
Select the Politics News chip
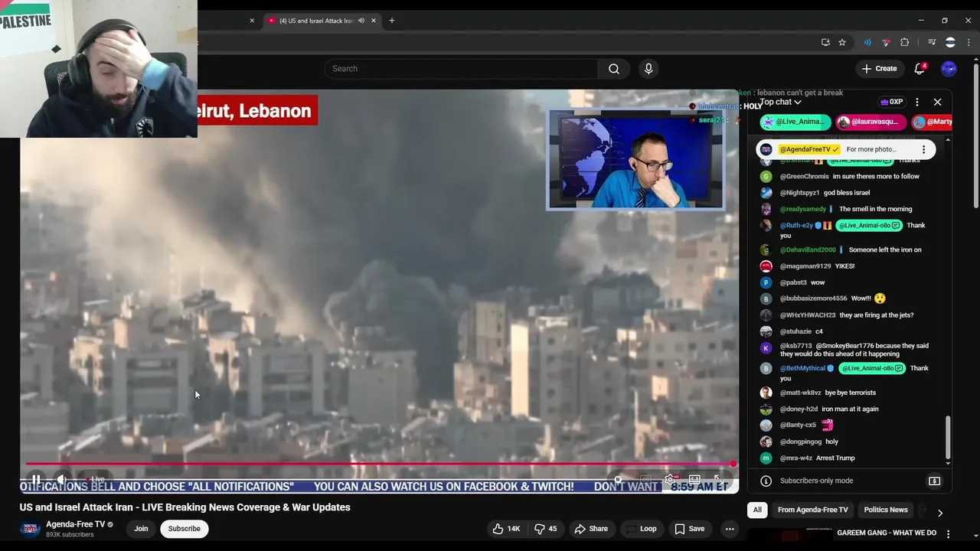click(886, 510)
